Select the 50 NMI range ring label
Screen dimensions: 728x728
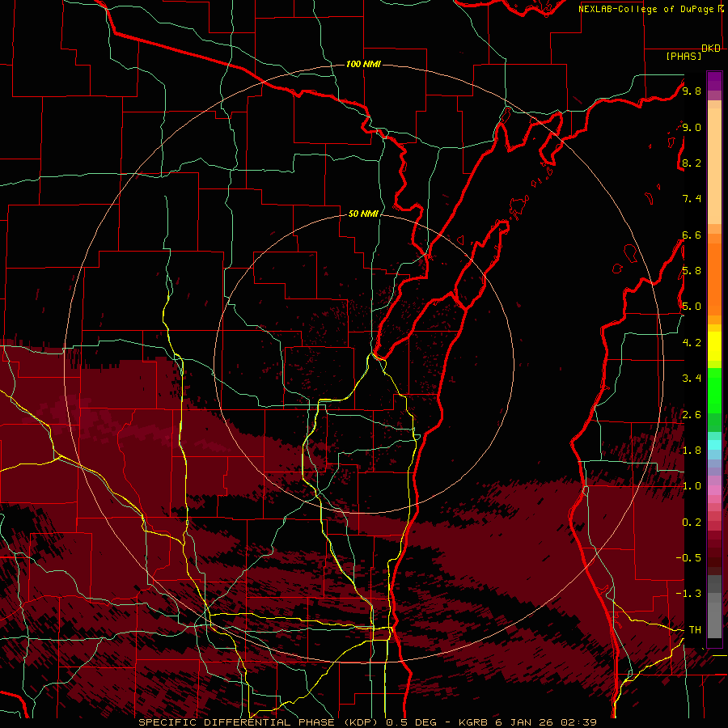(x=363, y=214)
